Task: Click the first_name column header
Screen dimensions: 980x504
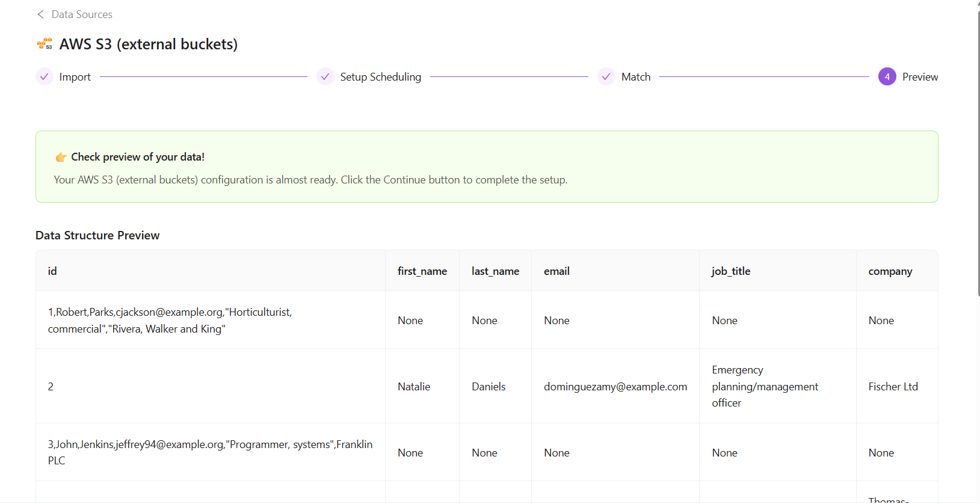Action: point(422,271)
